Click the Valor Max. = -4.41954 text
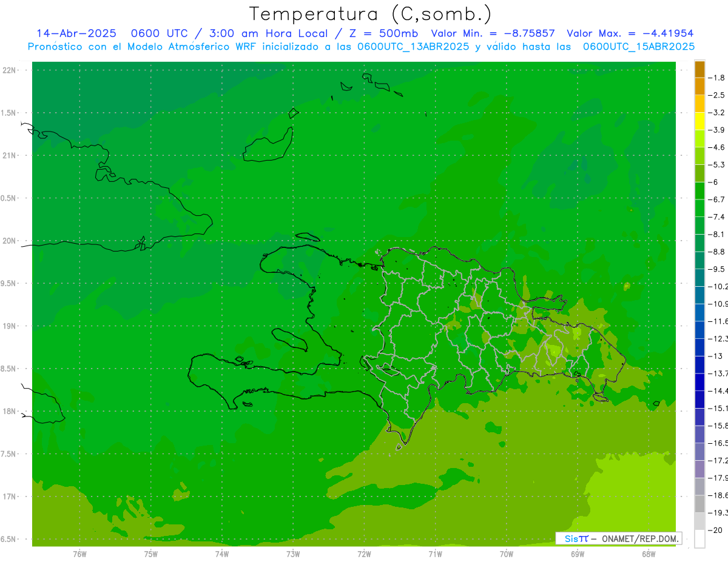 (x=630, y=33)
